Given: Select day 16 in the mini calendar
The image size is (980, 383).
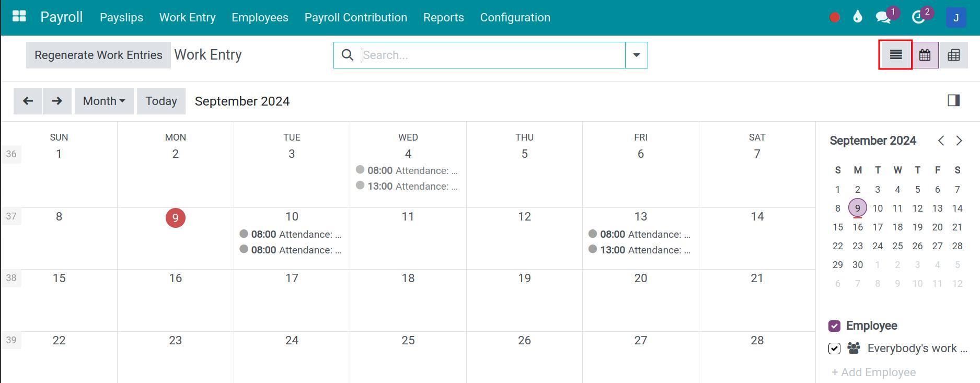Looking at the screenshot, I should 858,227.
